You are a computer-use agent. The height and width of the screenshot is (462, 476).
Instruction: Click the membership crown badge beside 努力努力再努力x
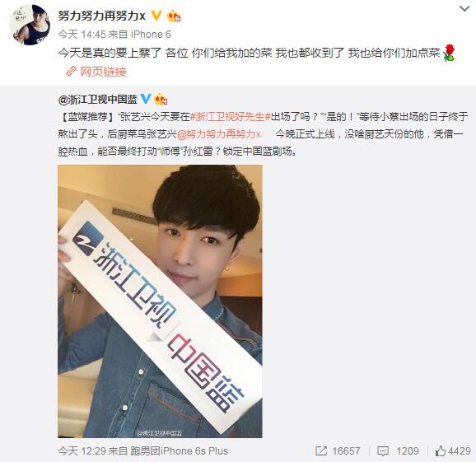pos(174,16)
